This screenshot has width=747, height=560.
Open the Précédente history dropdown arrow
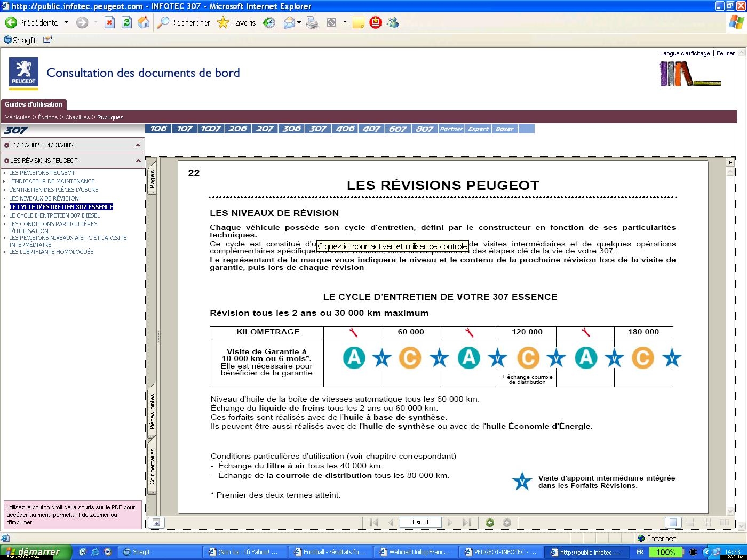tap(66, 22)
